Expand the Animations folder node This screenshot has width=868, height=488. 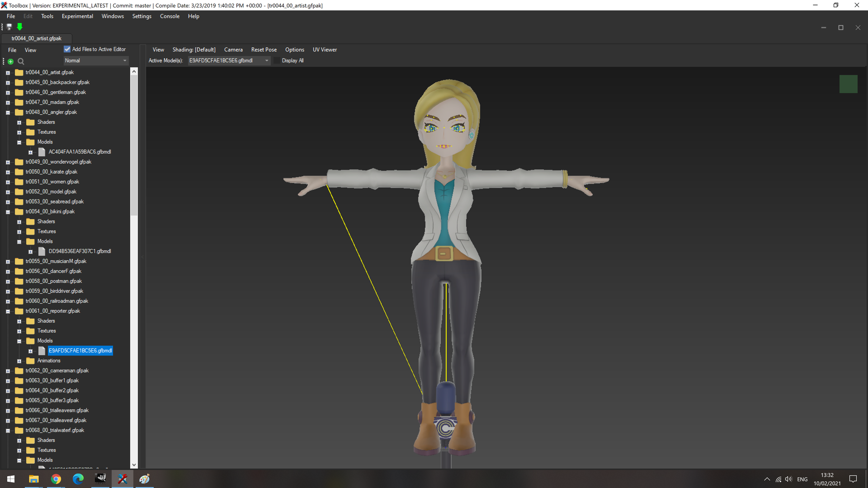19,361
